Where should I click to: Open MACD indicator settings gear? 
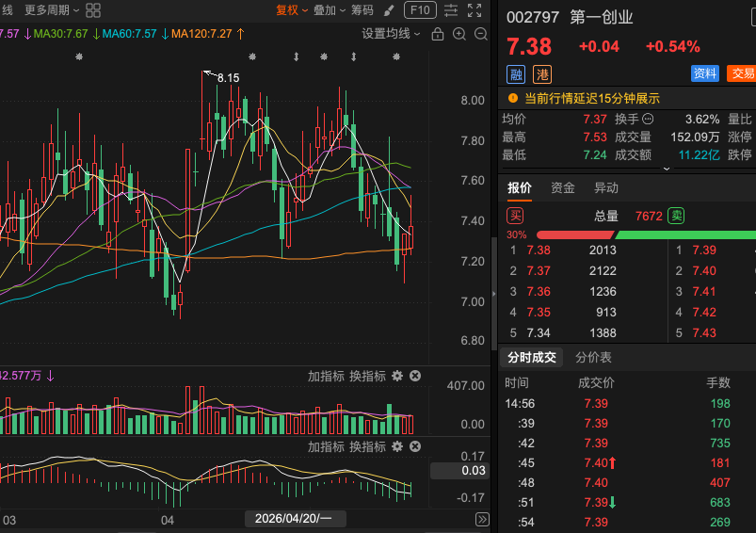click(x=396, y=446)
